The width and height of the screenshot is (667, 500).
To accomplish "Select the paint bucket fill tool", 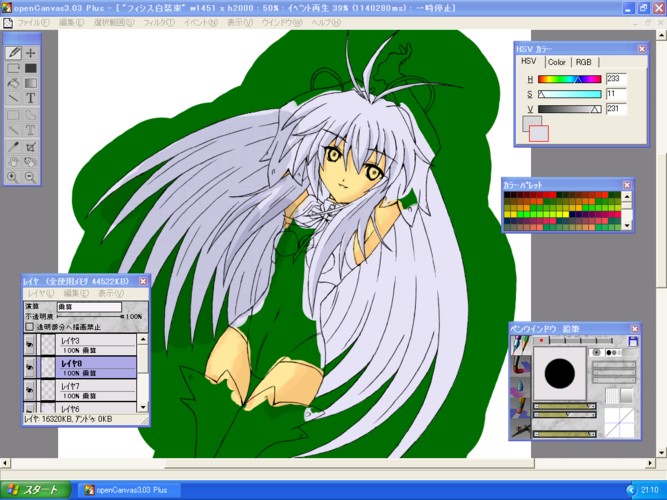I will (13, 83).
